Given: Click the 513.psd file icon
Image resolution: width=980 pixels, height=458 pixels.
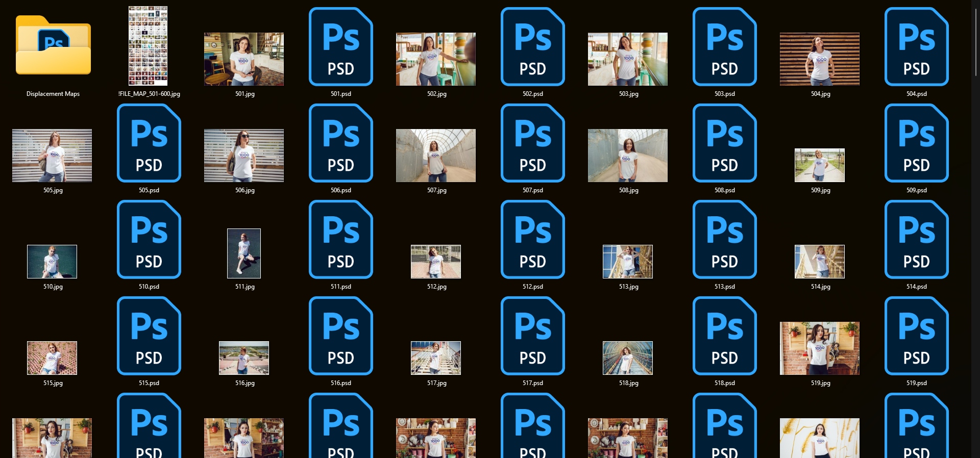Looking at the screenshot, I should (x=724, y=240).
